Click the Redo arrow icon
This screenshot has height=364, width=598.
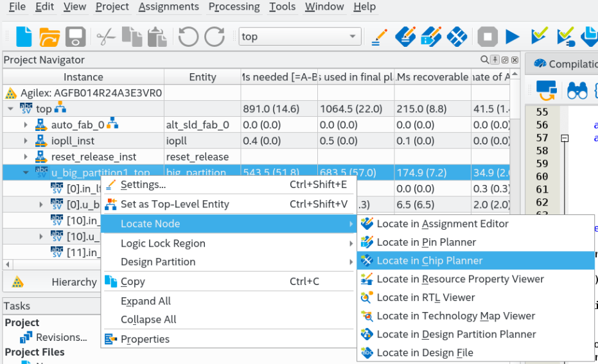[215, 37]
